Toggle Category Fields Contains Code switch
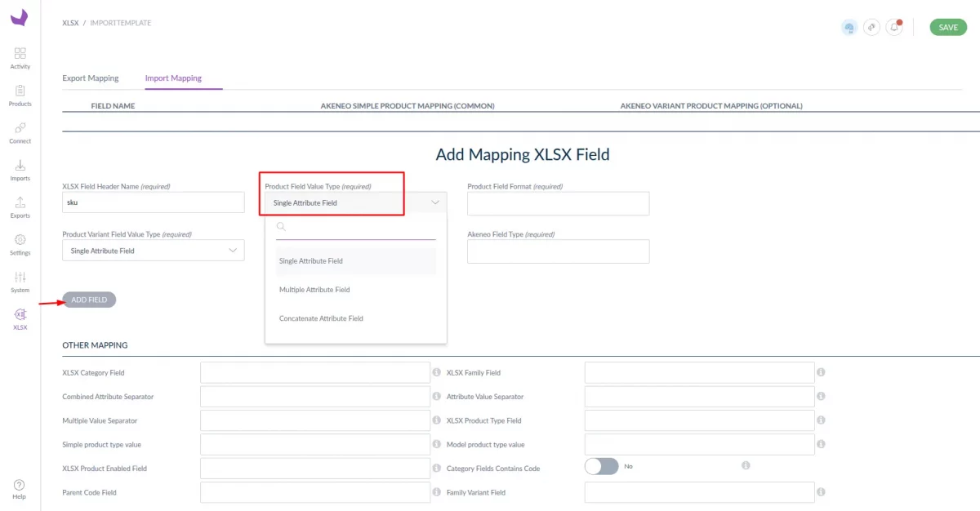Screen dimensions: 980x511 click(x=602, y=466)
